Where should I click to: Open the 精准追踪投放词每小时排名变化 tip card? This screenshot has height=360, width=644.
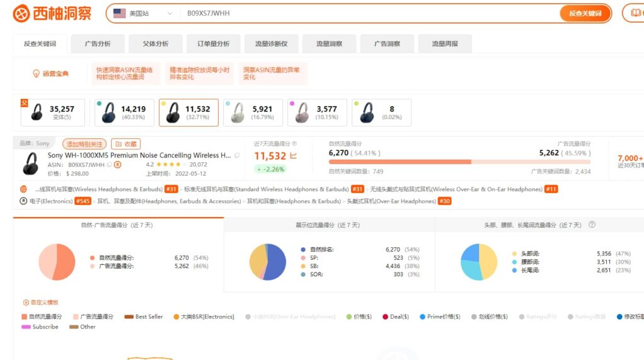click(x=199, y=74)
